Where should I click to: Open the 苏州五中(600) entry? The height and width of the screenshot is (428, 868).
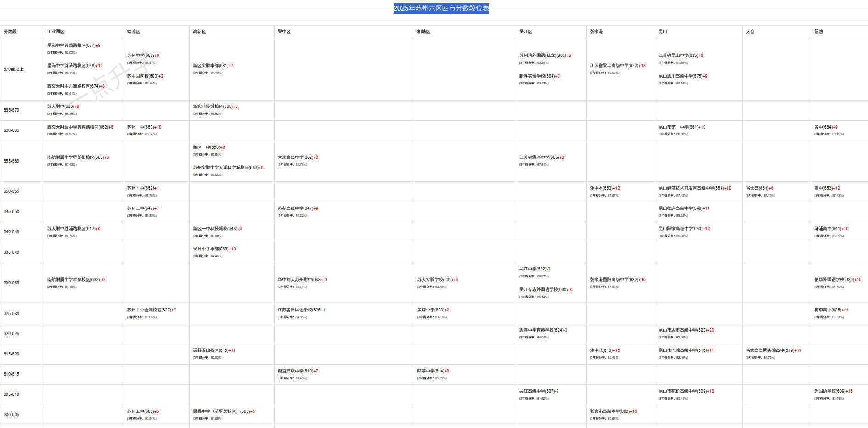tap(143, 411)
